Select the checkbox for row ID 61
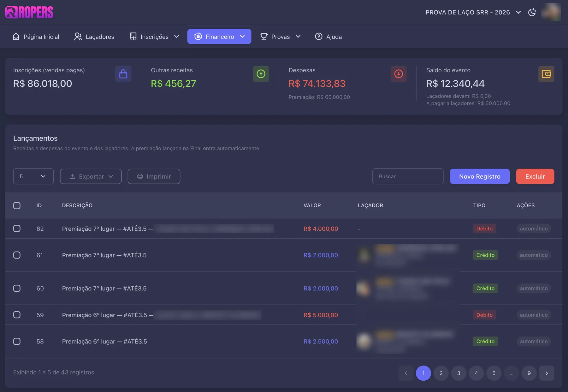568x392 pixels. [17, 255]
